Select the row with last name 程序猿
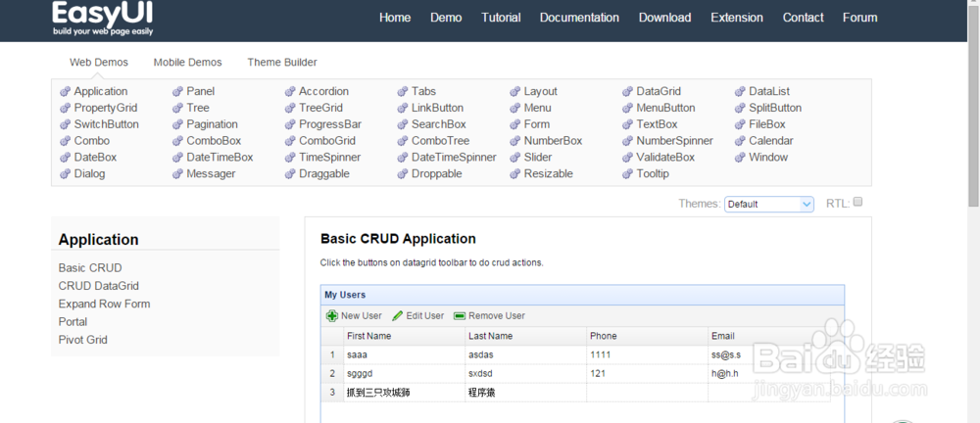This screenshot has width=980, height=423. (575, 393)
